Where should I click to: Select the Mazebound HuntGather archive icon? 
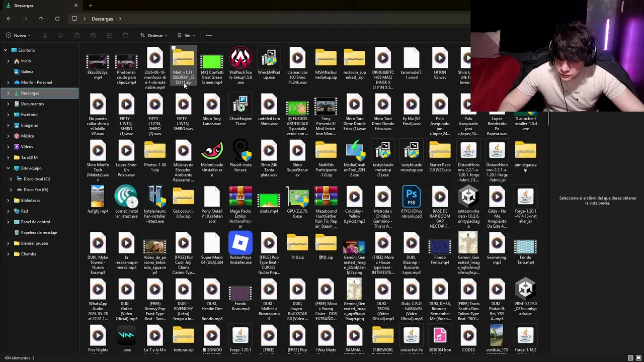click(326, 197)
